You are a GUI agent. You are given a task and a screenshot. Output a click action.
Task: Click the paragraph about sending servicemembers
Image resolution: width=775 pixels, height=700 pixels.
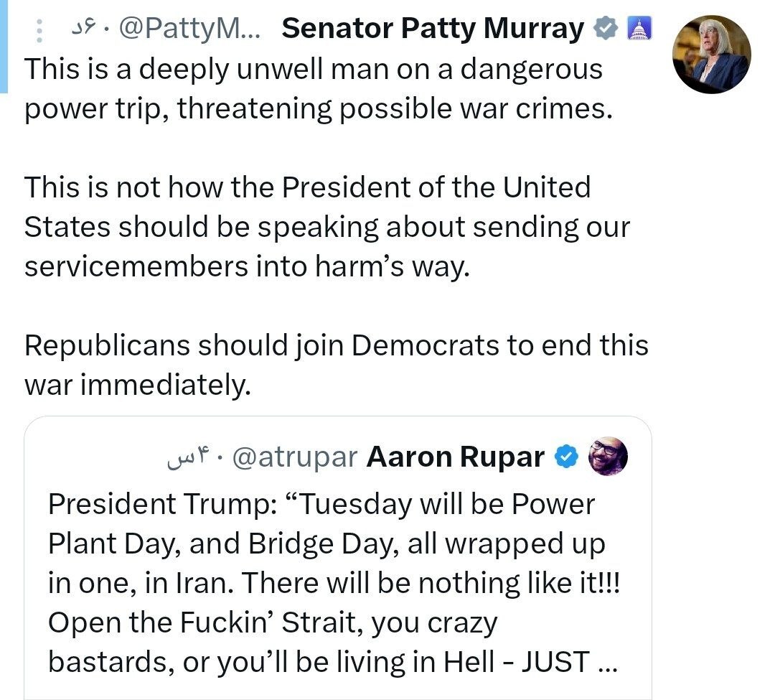coord(327,226)
